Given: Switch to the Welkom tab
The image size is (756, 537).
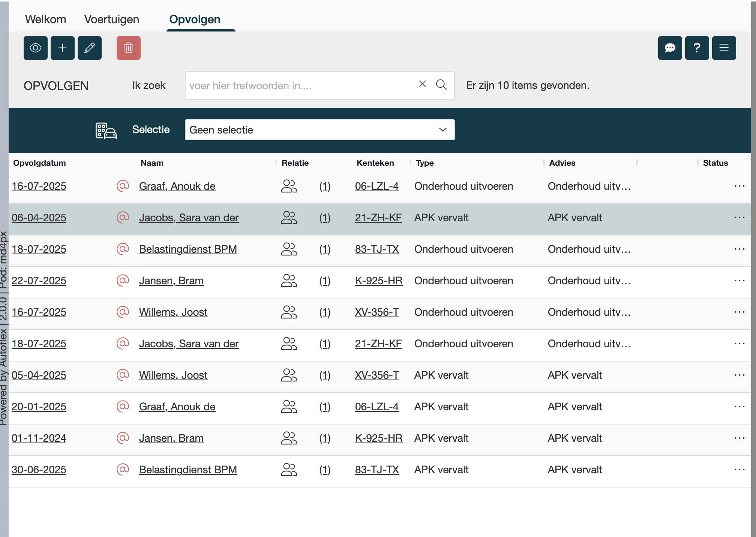Looking at the screenshot, I should (x=45, y=19).
